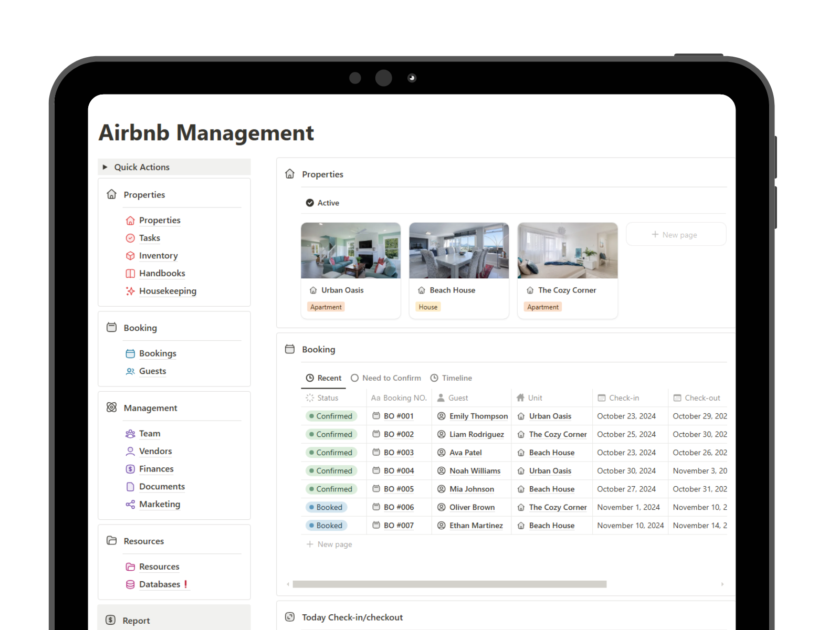
Task: Click the Check-in column header
Action: coord(624,398)
